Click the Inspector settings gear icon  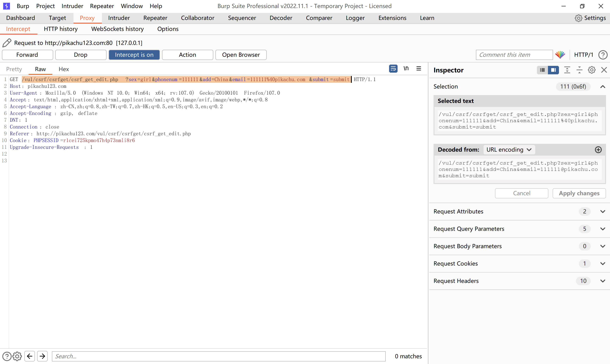591,70
